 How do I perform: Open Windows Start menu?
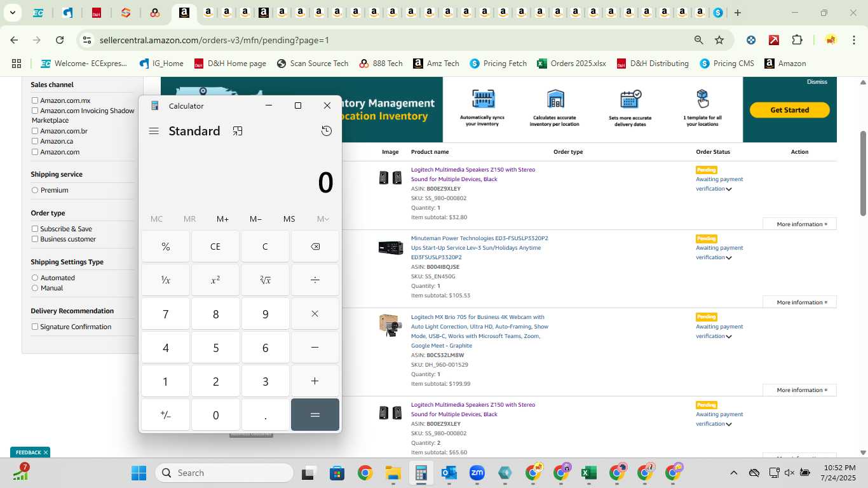tap(139, 473)
